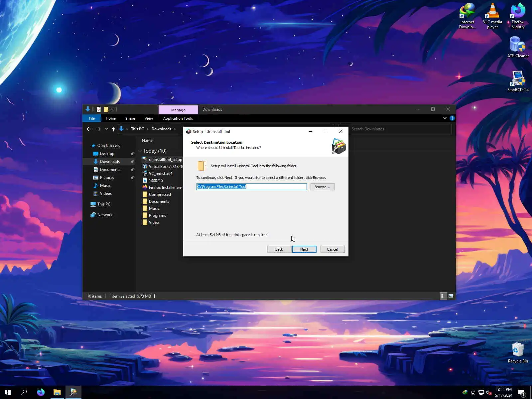Select the Firefox Installer file
532x399 pixels.
pos(163,188)
